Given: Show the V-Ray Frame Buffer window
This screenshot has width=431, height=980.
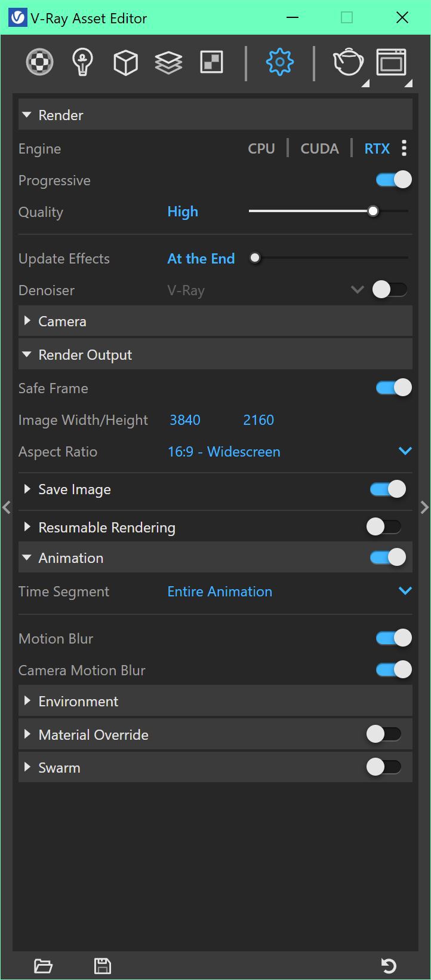Looking at the screenshot, I should coord(391,62).
